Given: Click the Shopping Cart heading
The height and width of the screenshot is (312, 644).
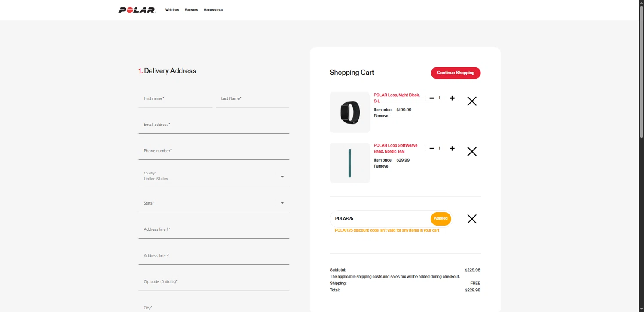Looking at the screenshot, I should [352, 73].
